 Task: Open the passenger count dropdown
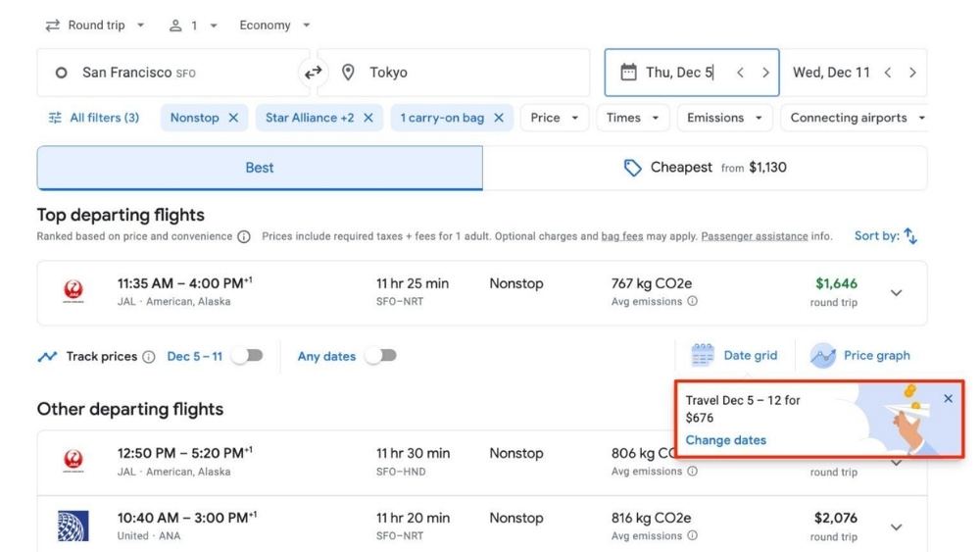(x=193, y=25)
